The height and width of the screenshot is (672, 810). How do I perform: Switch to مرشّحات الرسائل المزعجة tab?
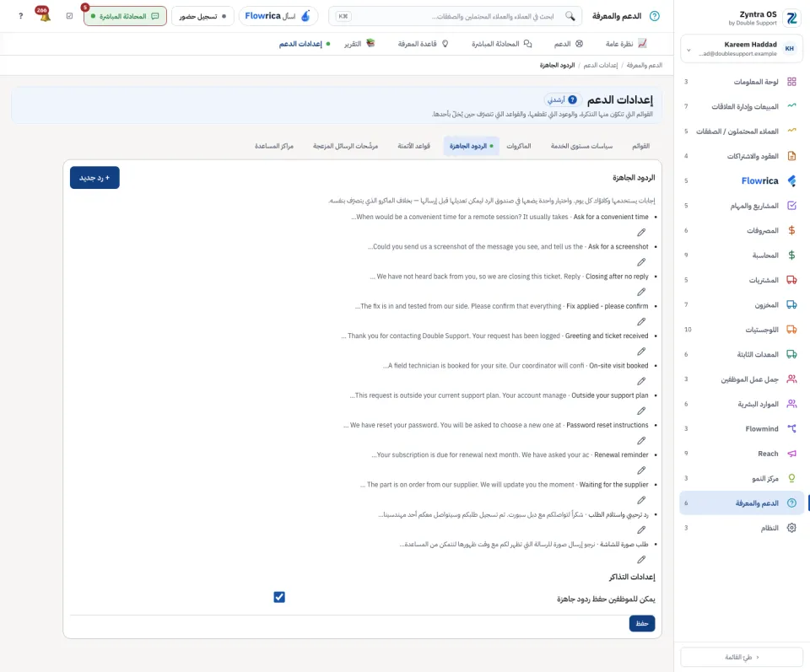click(345, 146)
